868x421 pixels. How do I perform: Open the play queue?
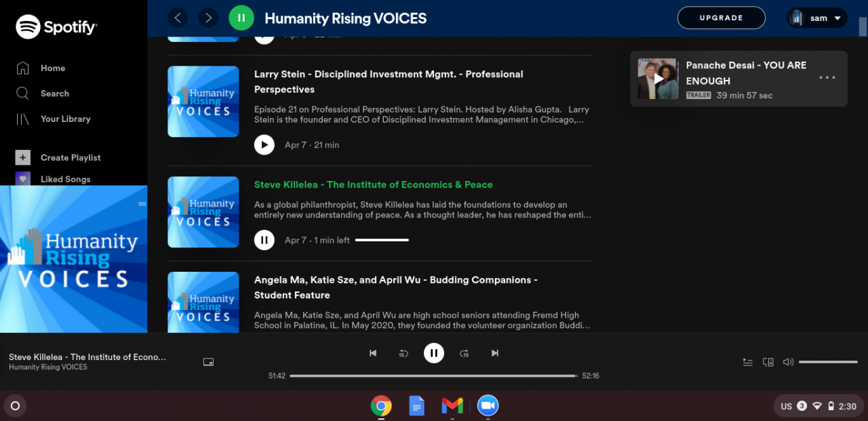tap(747, 362)
